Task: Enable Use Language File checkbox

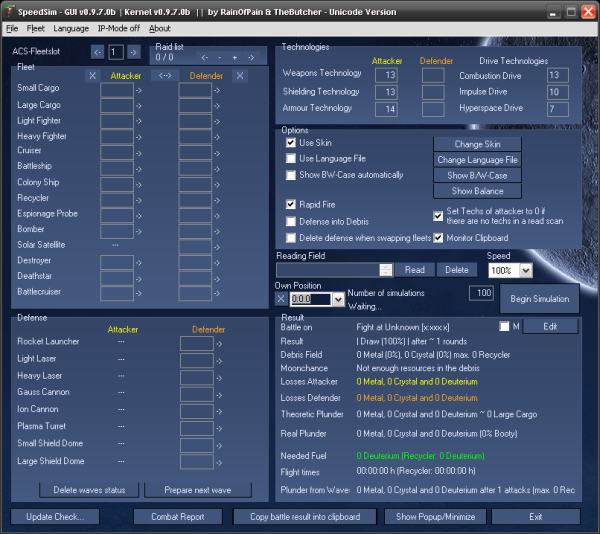Action: [x=291, y=158]
